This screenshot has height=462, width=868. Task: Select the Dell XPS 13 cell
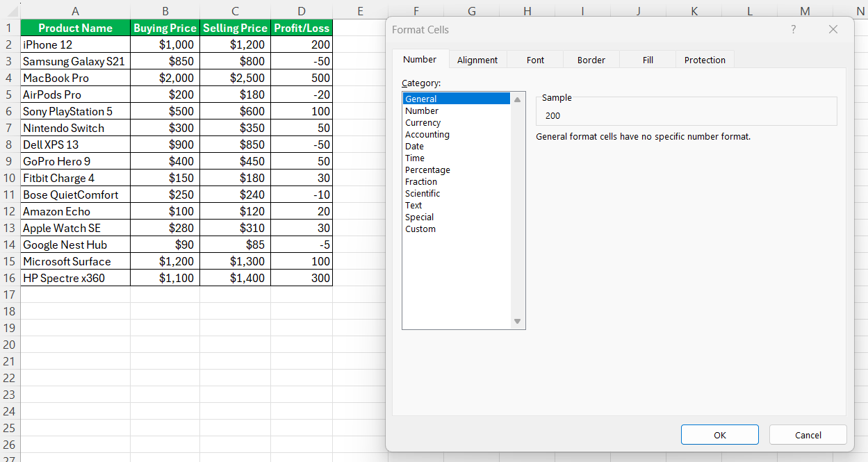[x=75, y=145]
